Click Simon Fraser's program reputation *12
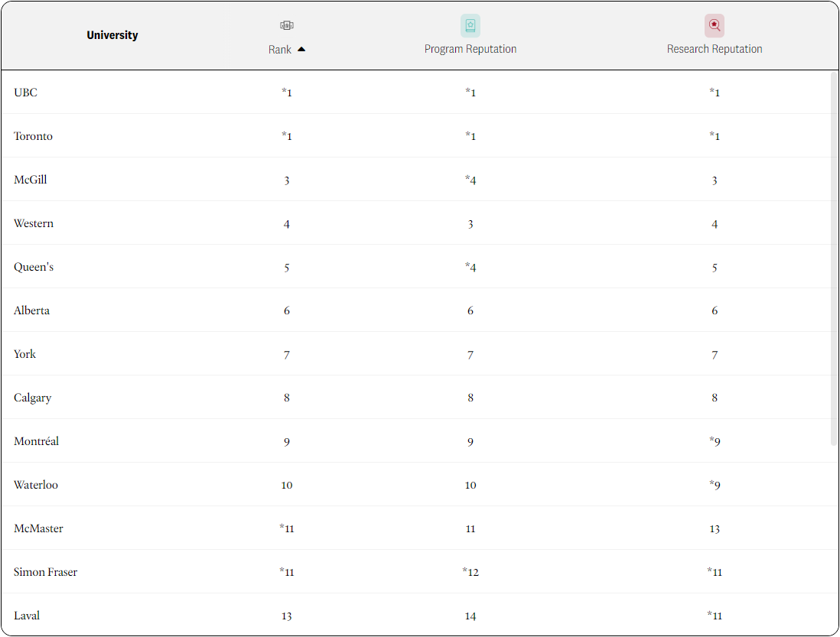This screenshot has width=840, height=637. 470,572
